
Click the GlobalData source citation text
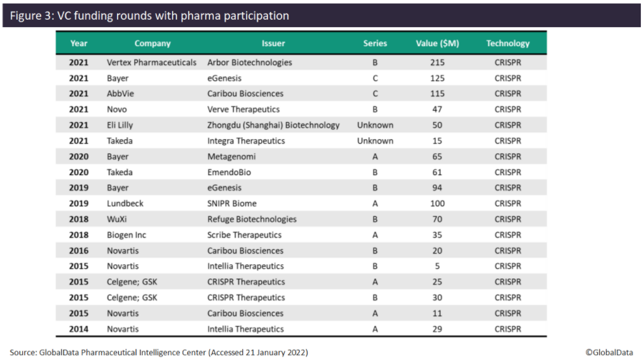pyautogui.click(x=159, y=352)
